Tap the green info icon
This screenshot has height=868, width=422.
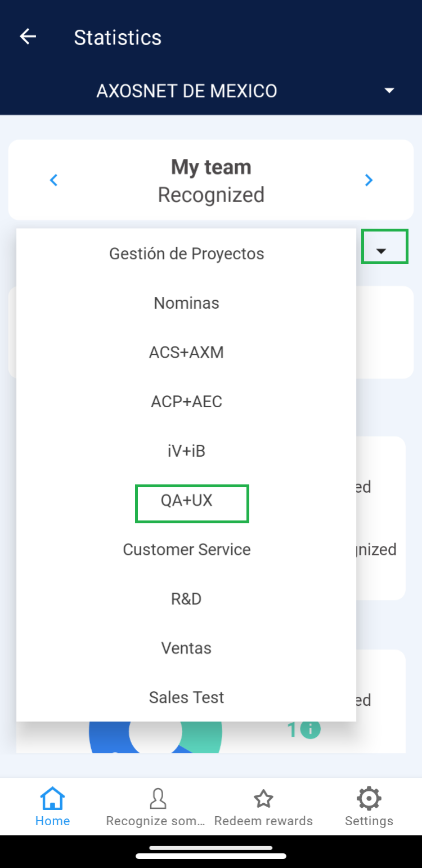[310, 730]
